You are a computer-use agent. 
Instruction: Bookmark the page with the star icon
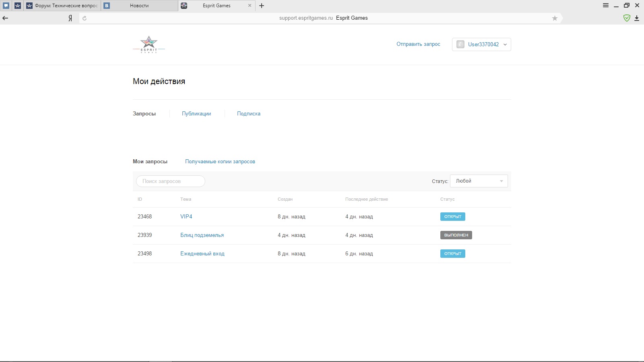pos(555,18)
